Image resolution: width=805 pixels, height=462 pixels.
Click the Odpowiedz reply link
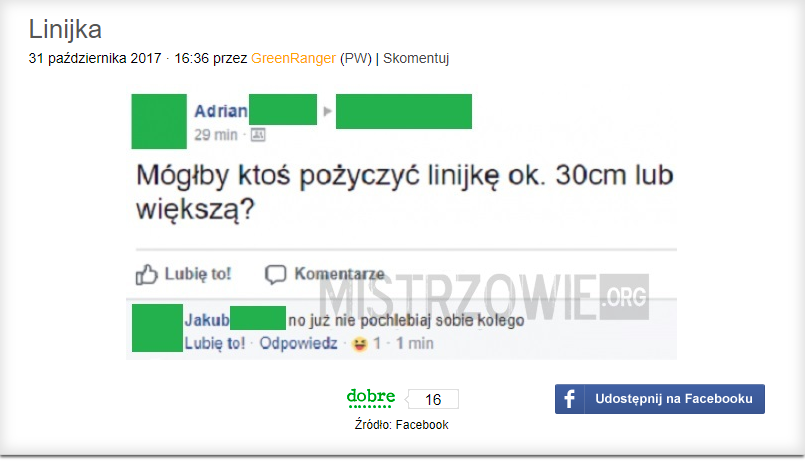(298, 343)
